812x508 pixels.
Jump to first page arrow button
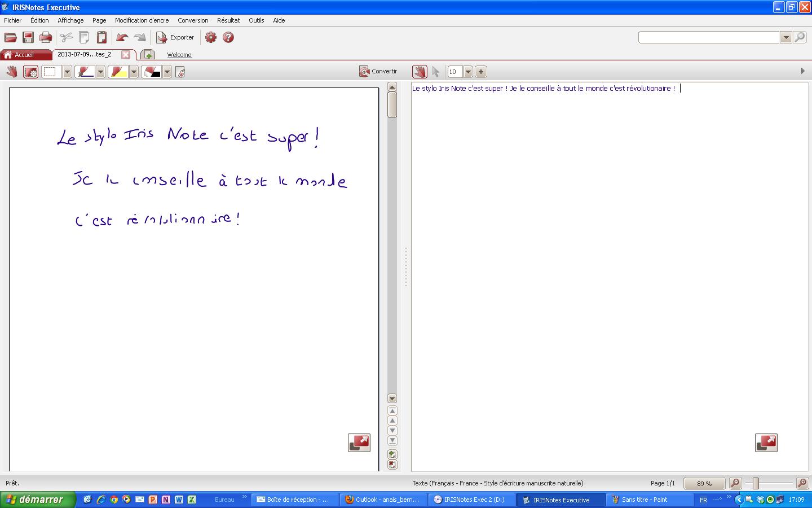392,411
